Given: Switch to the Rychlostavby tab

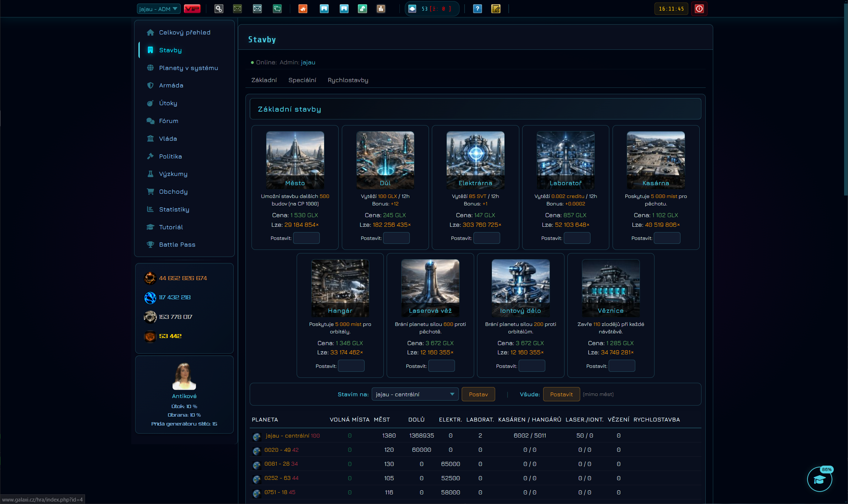Looking at the screenshot, I should tap(348, 80).
